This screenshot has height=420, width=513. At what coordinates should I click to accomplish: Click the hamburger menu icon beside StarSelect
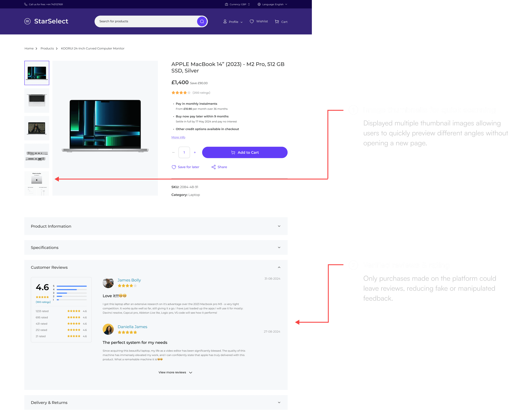27,21
